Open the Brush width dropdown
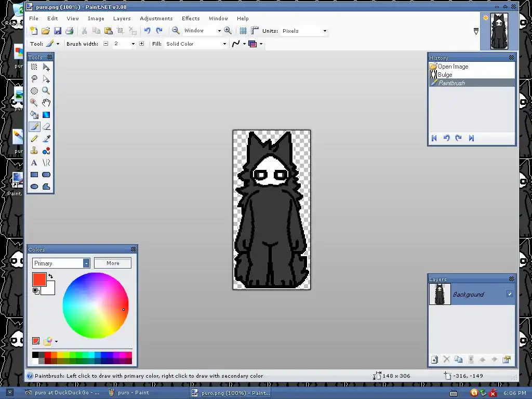The height and width of the screenshot is (399, 532). point(133,44)
